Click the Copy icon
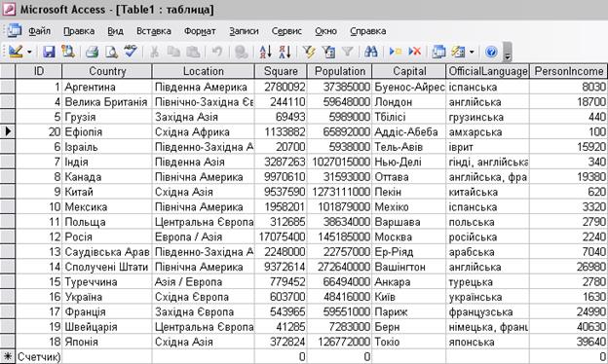Screen dimensions: 608x364 pos(173,52)
